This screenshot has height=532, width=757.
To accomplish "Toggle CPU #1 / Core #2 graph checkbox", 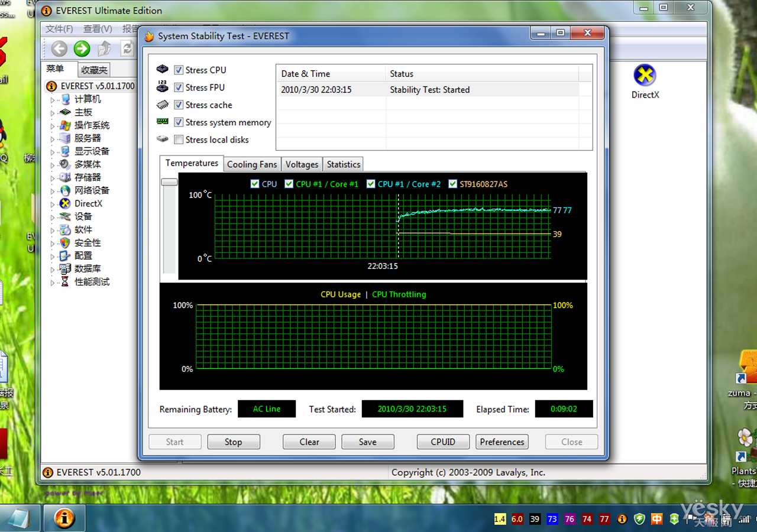I will [x=371, y=184].
